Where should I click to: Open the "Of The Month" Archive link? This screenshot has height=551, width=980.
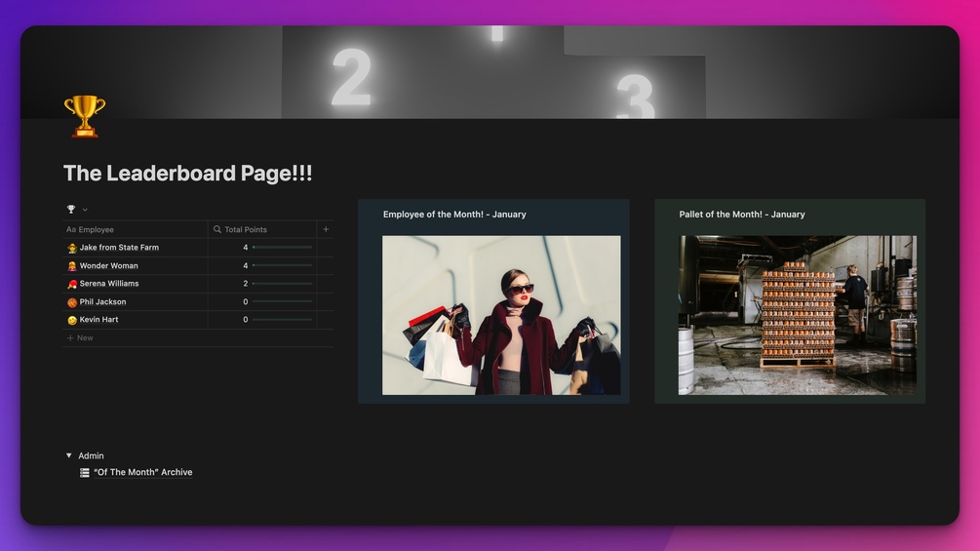click(x=142, y=472)
